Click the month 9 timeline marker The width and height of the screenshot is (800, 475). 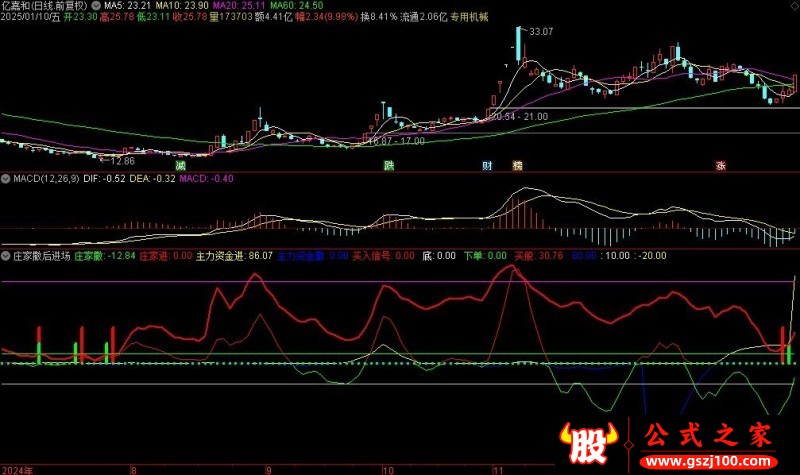(x=268, y=470)
